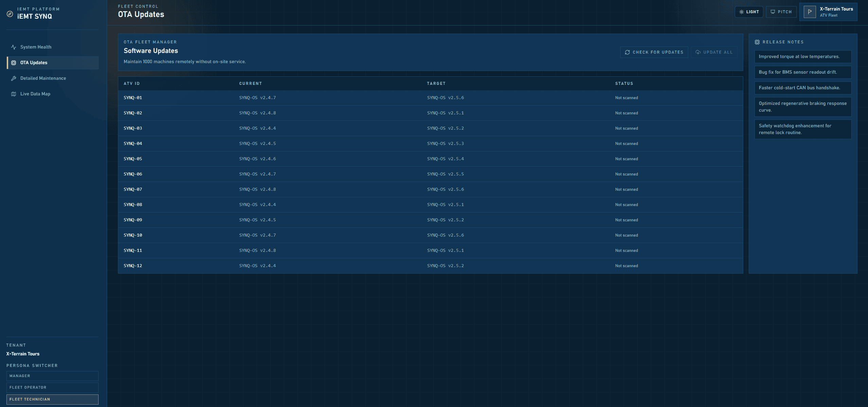Click the Release Notes chip icon
Screen dimensions: 868x407
coord(757,42)
